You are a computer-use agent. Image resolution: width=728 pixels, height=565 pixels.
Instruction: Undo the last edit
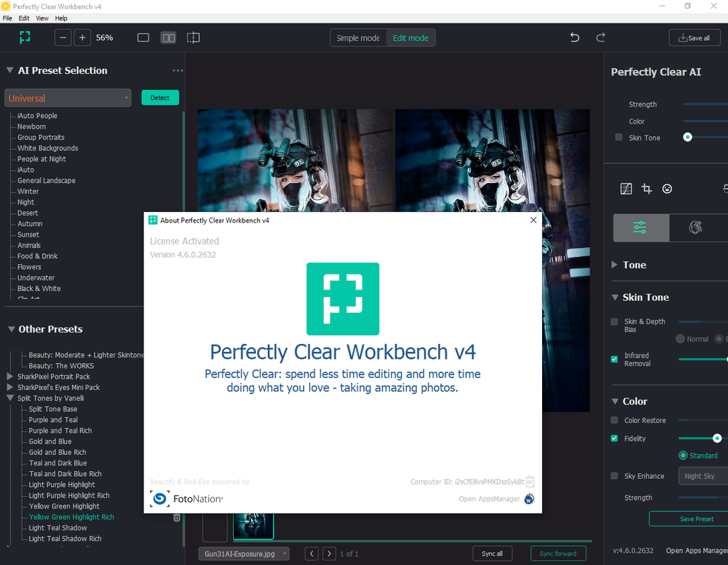point(575,37)
